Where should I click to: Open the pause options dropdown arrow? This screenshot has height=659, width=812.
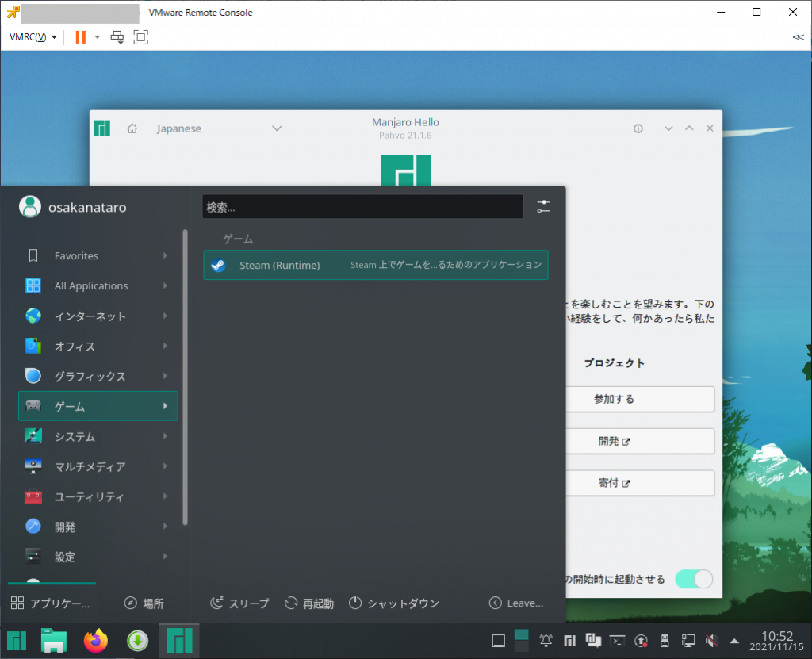(97, 36)
